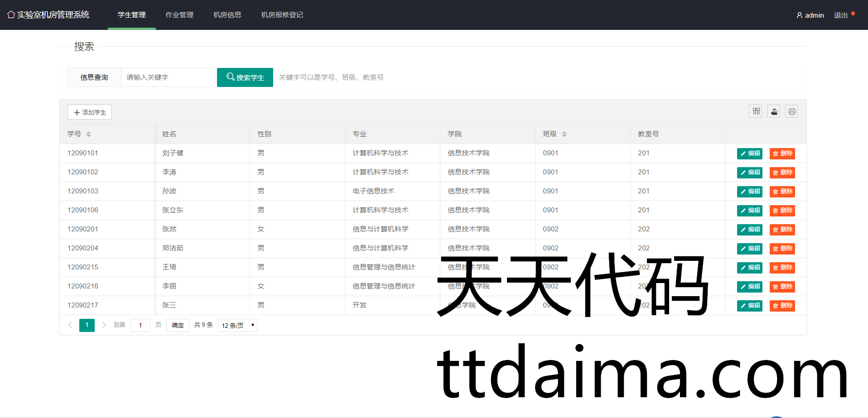The height and width of the screenshot is (418, 868).
Task: Sort table by 班级 column arrows
Action: (x=564, y=134)
